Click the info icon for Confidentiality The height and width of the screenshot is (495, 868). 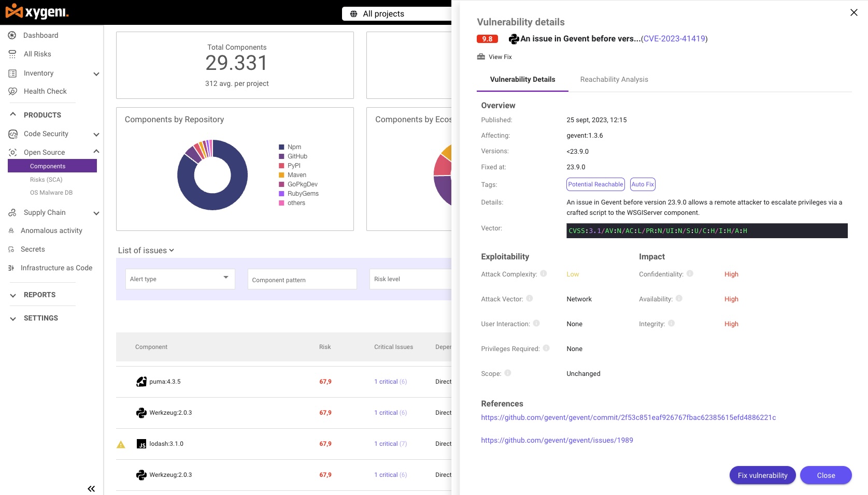pyautogui.click(x=690, y=273)
